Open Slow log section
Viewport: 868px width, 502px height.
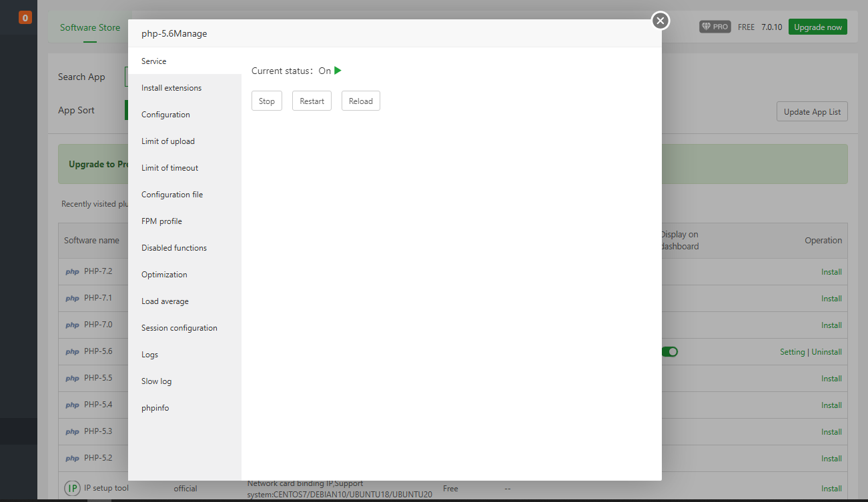point(185,381)
